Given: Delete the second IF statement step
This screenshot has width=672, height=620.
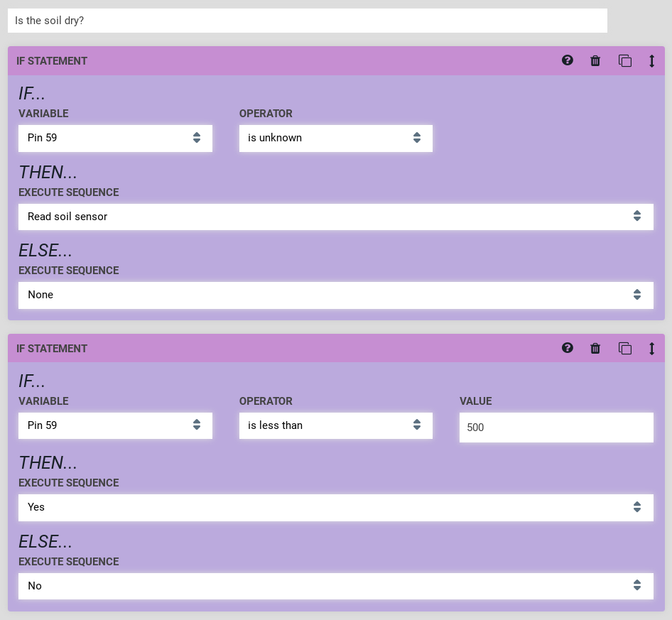Looking at the screenshot, I should tap(595, 349).
